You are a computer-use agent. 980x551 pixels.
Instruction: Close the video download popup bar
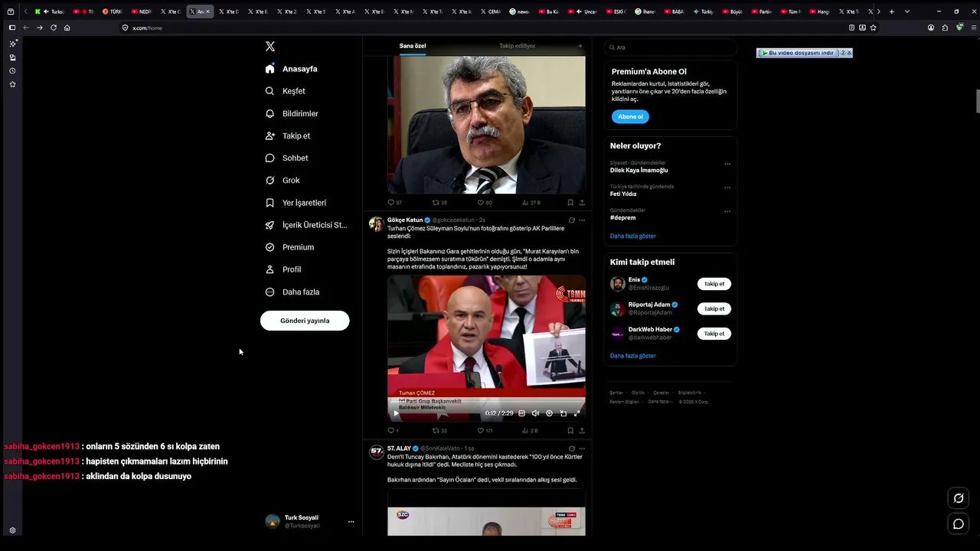849,53
